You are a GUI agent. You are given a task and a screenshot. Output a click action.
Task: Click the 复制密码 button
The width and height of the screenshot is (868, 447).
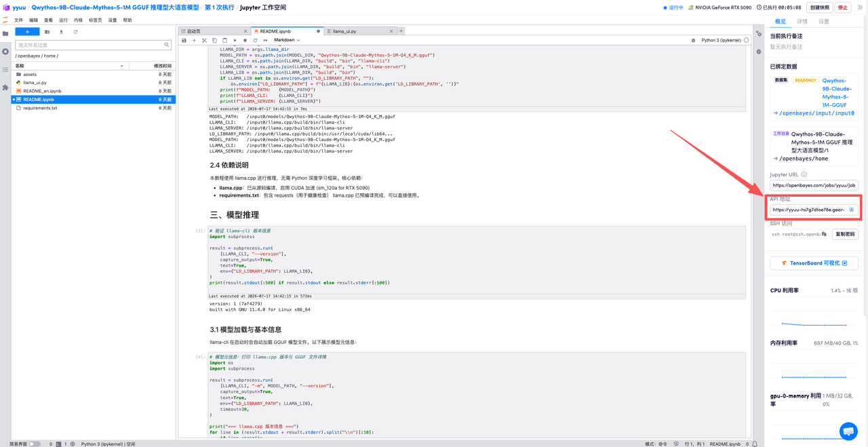tap(845, 234)
